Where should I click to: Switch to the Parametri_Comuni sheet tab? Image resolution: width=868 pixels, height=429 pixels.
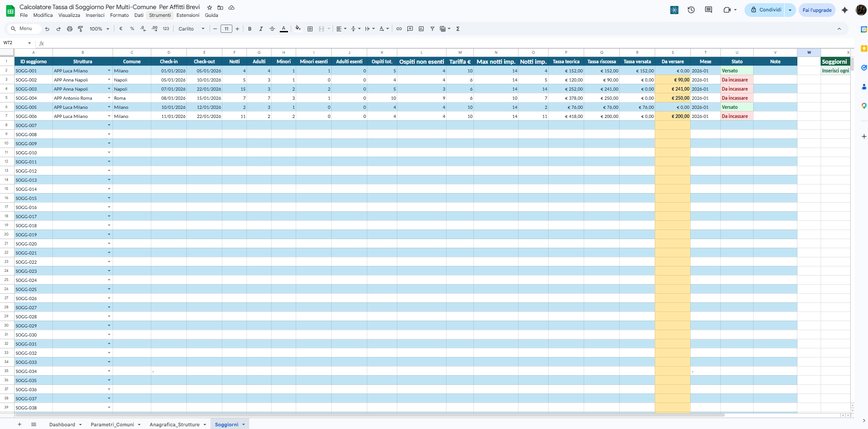(x=113, y=424)
